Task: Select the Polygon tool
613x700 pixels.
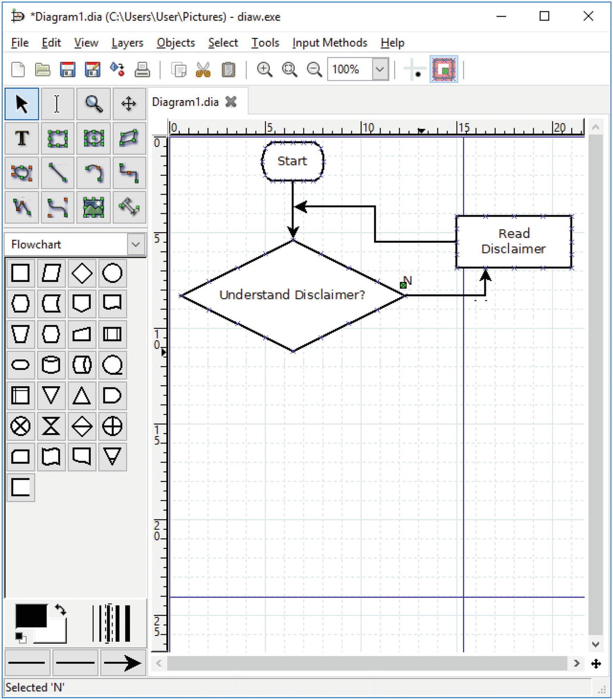Action: pyautogui.click(x=129, y=139)
